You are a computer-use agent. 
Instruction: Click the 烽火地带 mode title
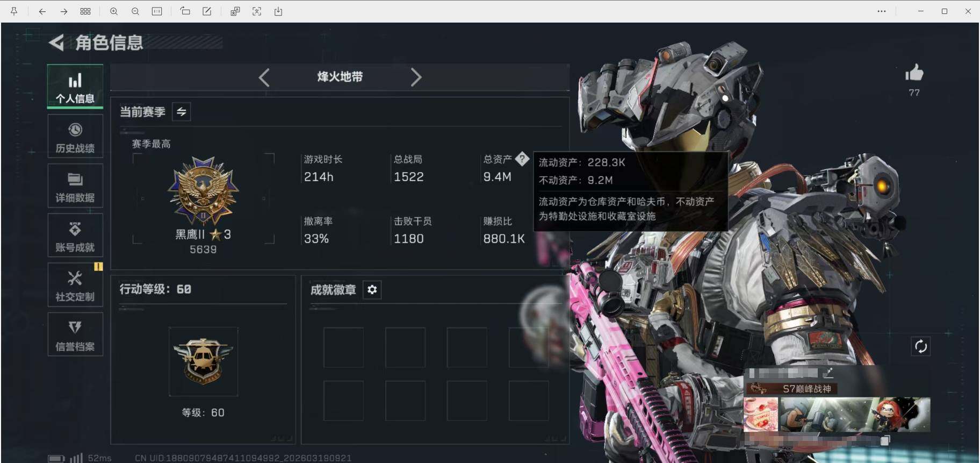340,77
